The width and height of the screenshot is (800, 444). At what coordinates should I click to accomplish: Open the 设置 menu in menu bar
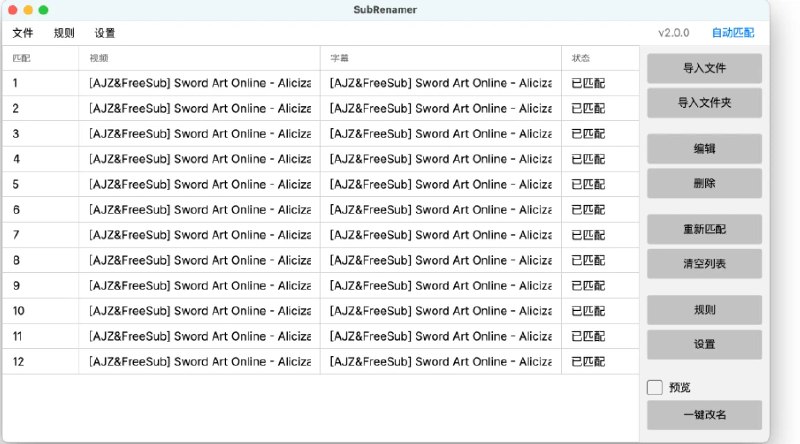[x=105, y=33]
